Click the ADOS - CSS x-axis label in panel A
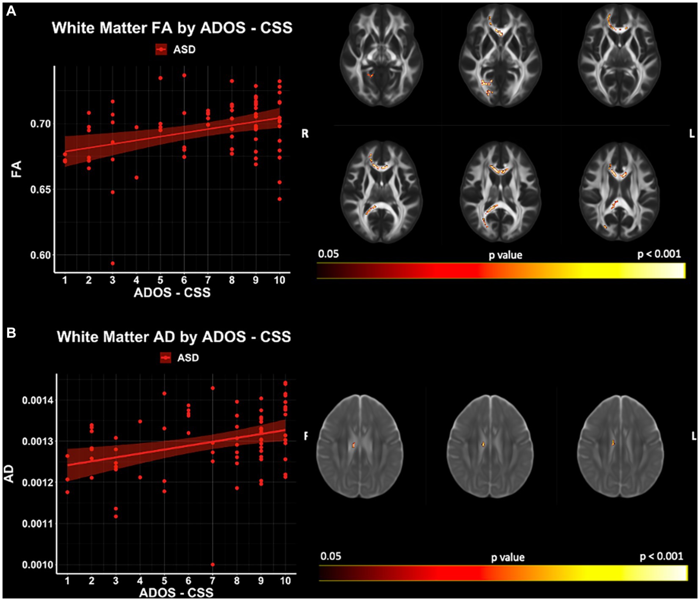This screenshot has width=700, height=601. 172,293
